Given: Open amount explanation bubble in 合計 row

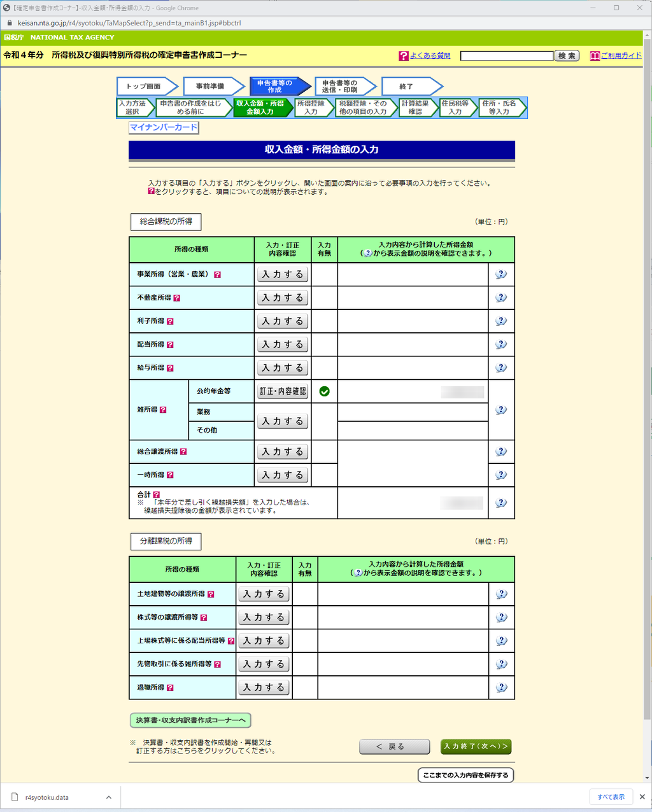Looking at the screenshot, I should pos(501,503).
